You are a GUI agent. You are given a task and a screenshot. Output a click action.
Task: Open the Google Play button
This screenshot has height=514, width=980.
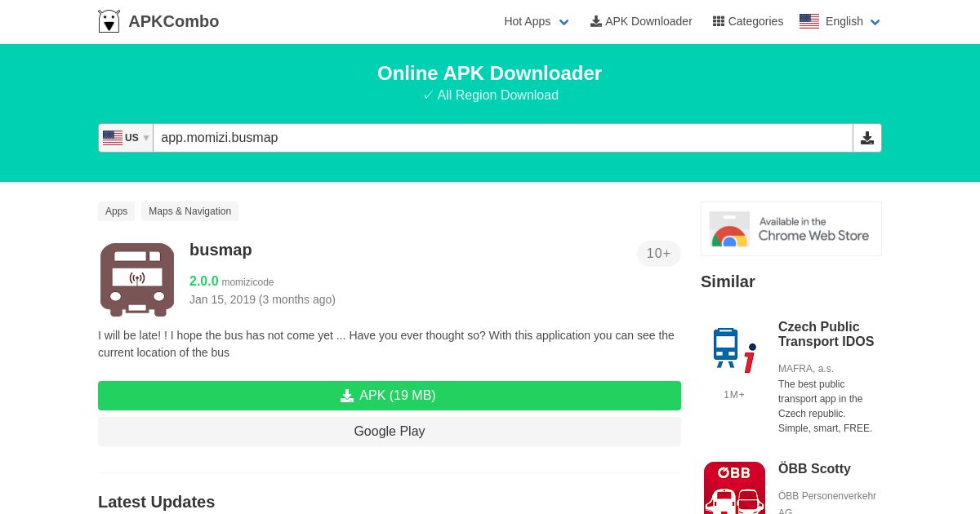390,432
